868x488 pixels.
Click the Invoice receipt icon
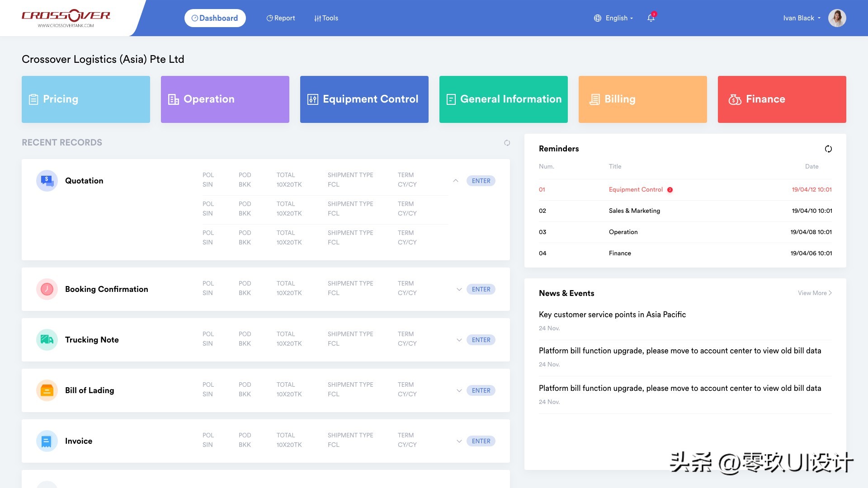(47, 441)
